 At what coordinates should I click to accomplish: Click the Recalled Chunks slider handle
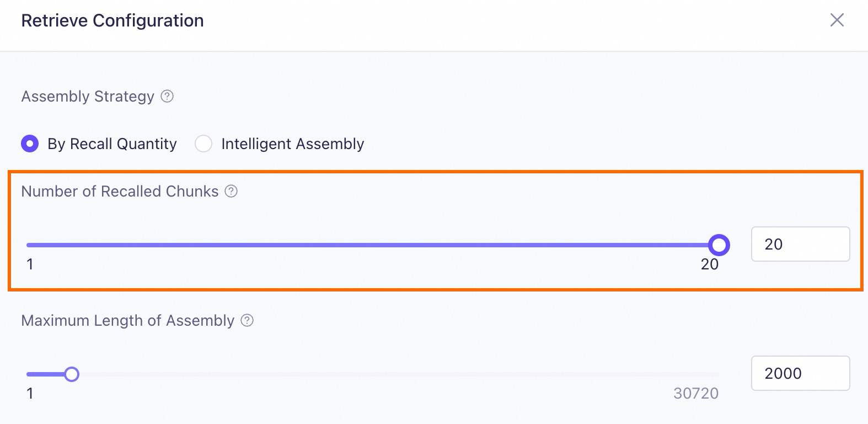tap(719, 245)
